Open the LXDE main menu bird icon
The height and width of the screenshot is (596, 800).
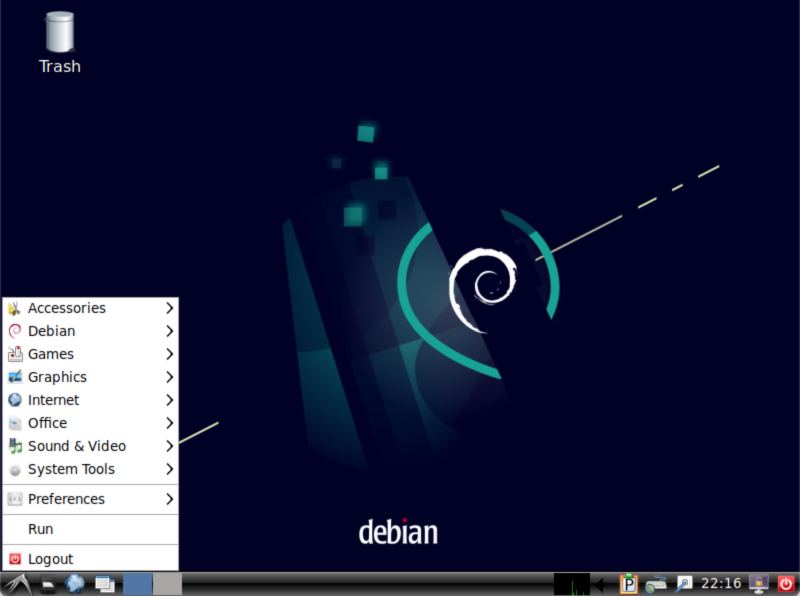pos(15,583)
